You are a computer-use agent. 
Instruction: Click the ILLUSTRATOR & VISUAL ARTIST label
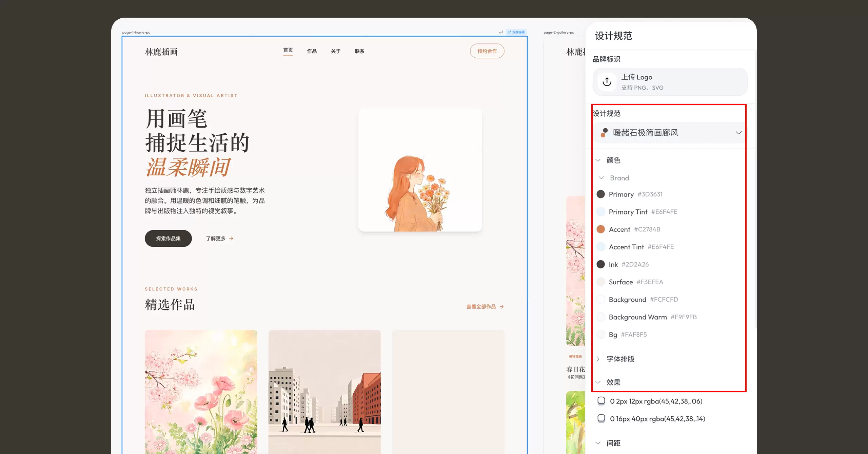tap(191, 96)
